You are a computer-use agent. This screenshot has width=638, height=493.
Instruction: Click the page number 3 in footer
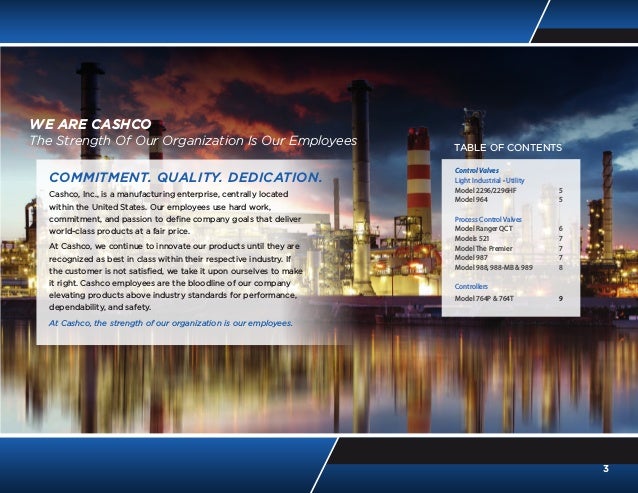click(x=606, y=469)
